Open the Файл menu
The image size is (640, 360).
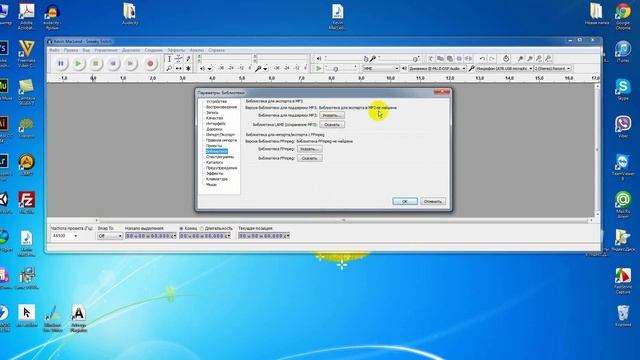[x=54, y=50]
